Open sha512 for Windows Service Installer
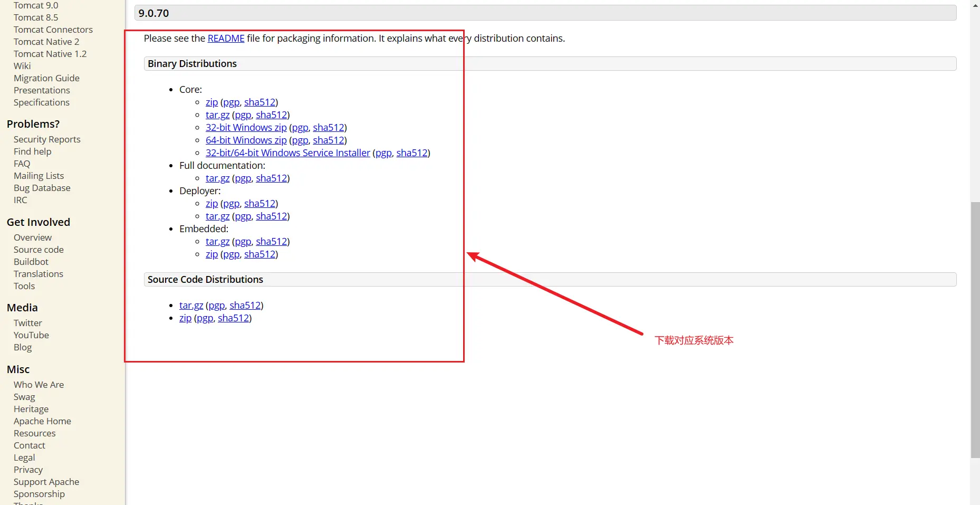 (412, 153)
